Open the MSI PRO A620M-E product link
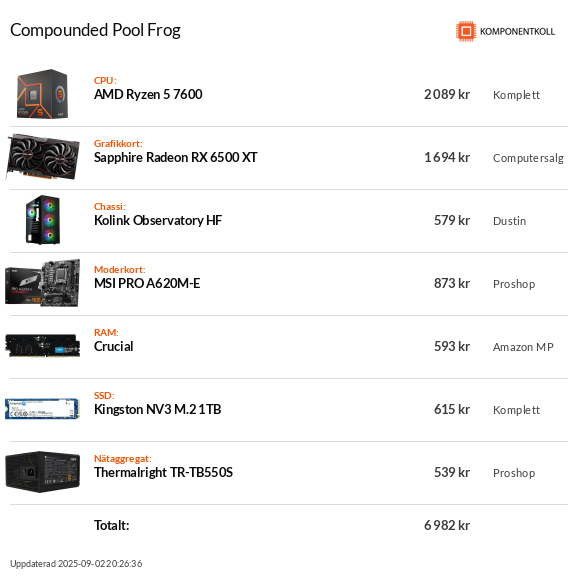Image resolution: width=577 pixels, height=577 pixels. 147,283
